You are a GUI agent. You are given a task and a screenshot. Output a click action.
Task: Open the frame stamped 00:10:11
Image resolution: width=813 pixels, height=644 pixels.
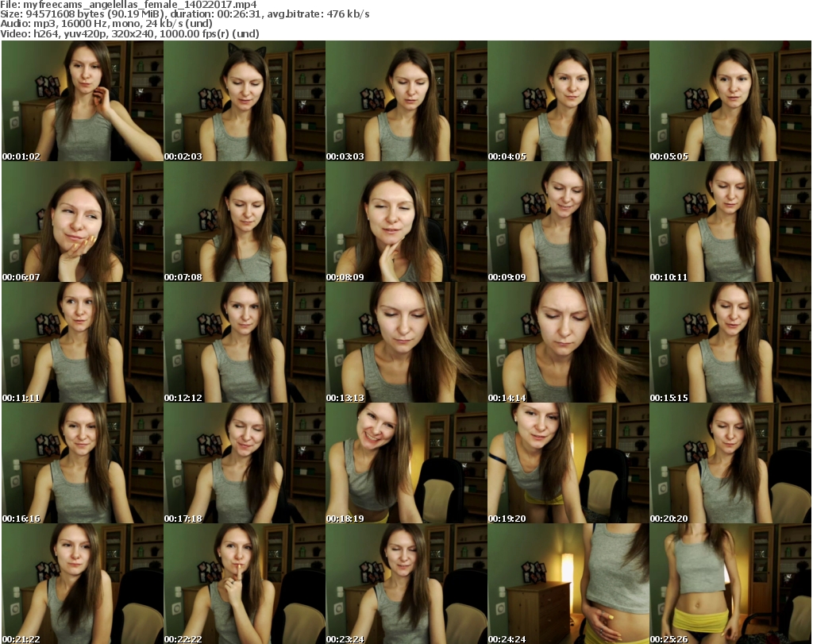(730, 222)
